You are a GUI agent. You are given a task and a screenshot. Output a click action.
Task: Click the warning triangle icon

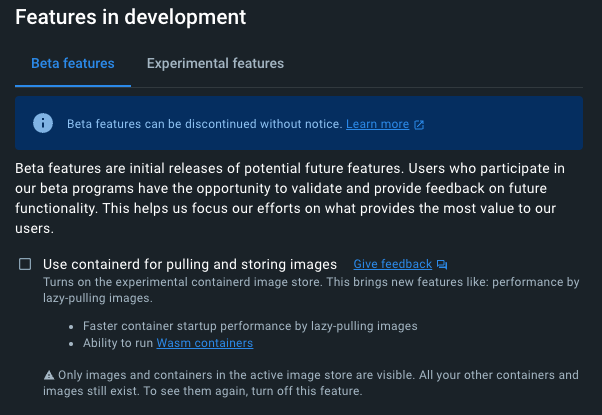[49, 375]
